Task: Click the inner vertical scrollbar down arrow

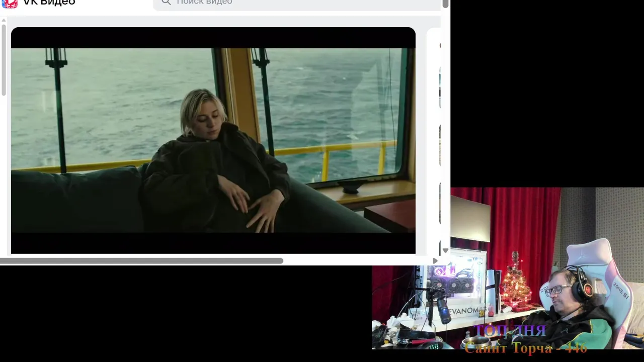Action: pyautogui.click(x=445, y=250)
